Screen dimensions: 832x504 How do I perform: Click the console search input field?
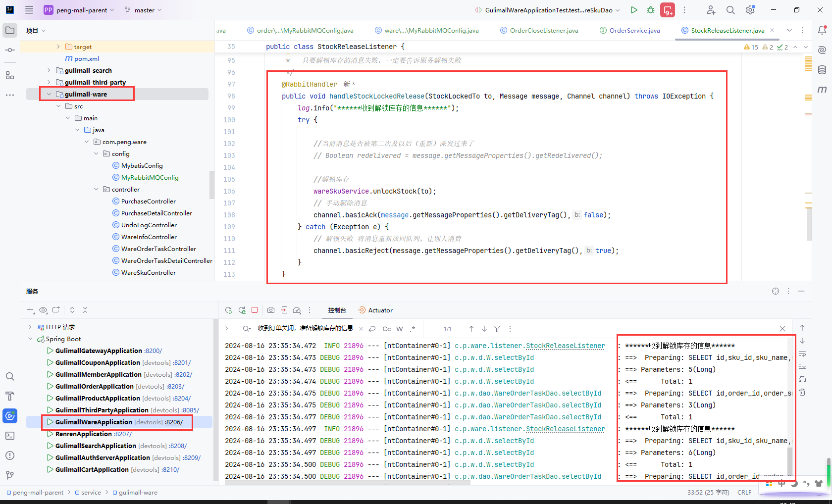(x=305, y=328)
